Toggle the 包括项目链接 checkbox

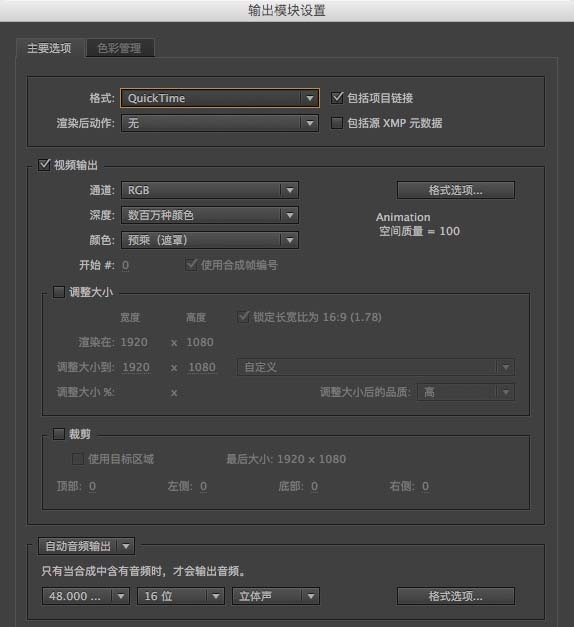(x=337, y=98)
